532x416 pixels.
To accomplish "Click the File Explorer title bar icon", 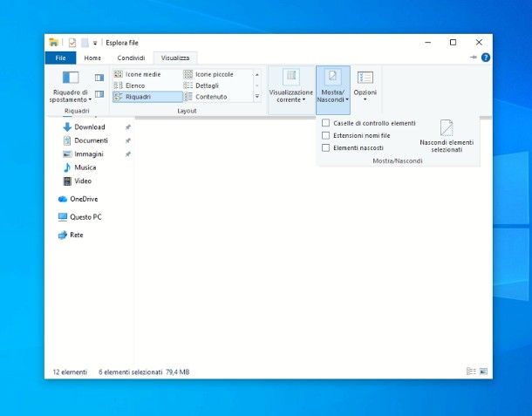I will [53, 43].
